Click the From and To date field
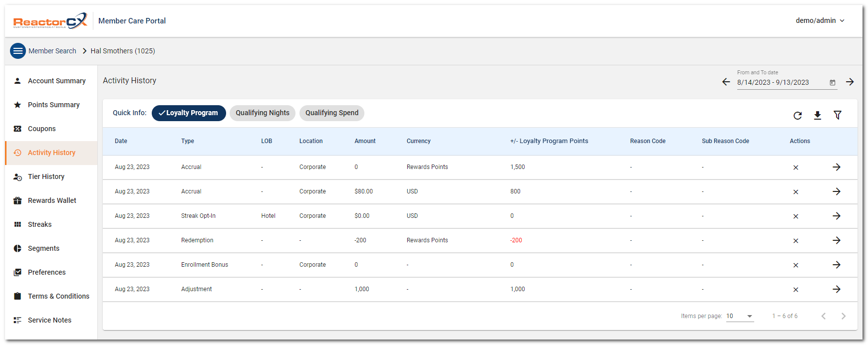The height and width of the screenshot is (345, 868). coord(779,83)
